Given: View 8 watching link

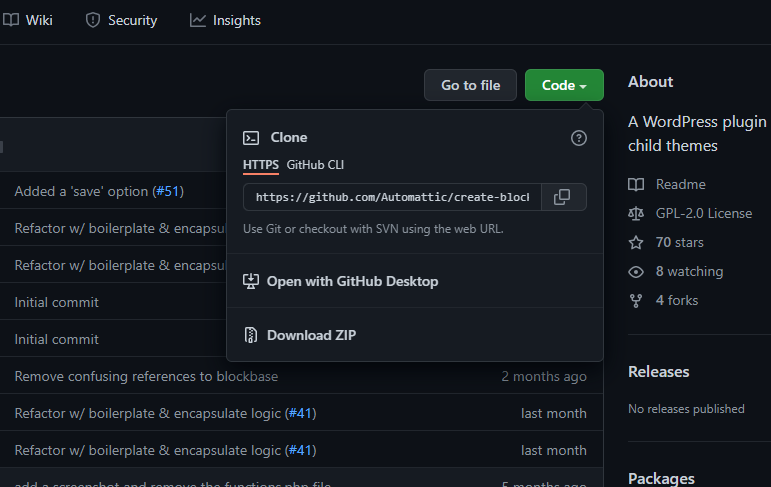Looking at the screenshot, I should (689, 272).
